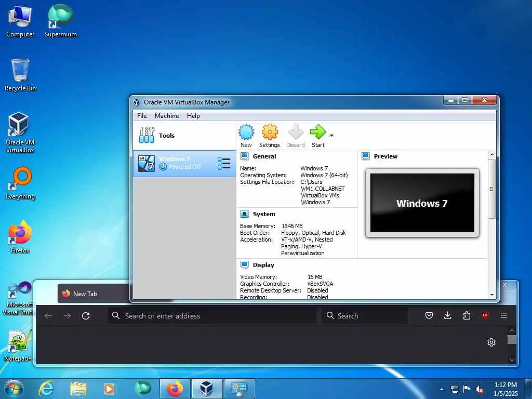Switch to the Firefox New Tab tab
Screen dimensions: 532x399
pos(94,294)
